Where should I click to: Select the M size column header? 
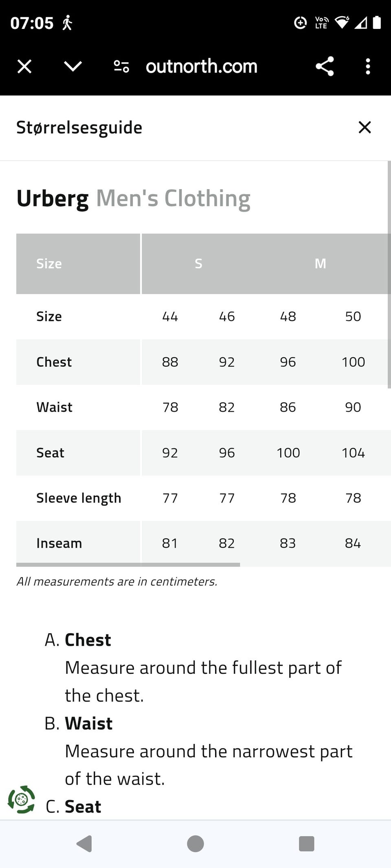pos(321,264)
